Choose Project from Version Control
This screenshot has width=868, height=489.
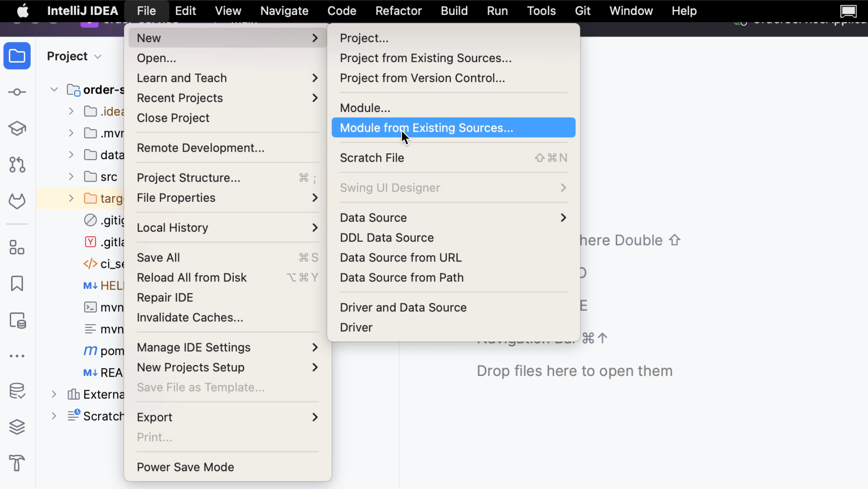click(422, 78)
